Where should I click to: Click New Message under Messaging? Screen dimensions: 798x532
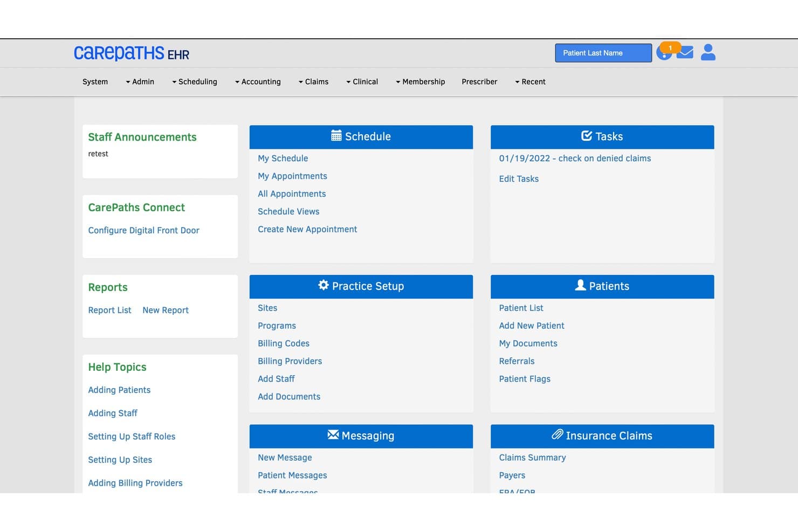coord(285,458)
